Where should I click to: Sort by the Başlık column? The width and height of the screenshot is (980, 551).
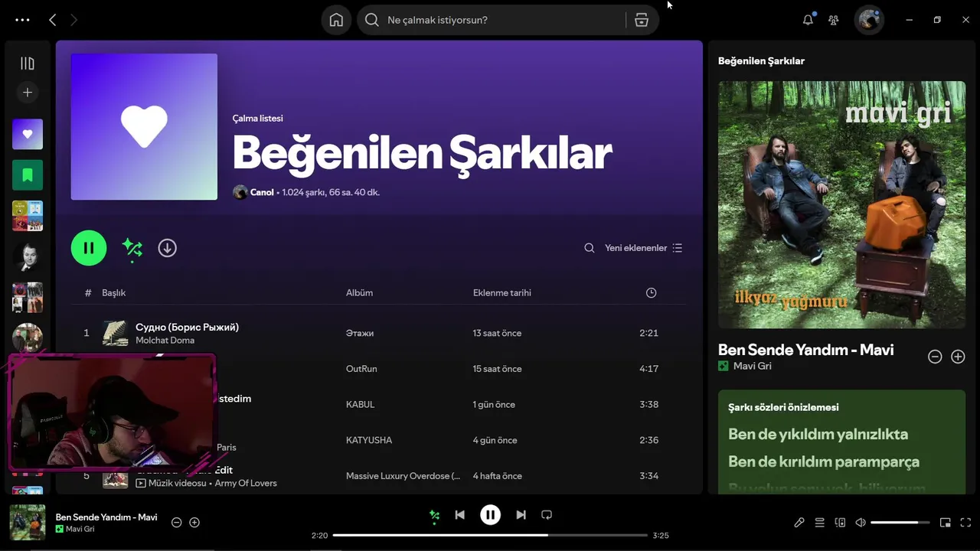[113, 292]
